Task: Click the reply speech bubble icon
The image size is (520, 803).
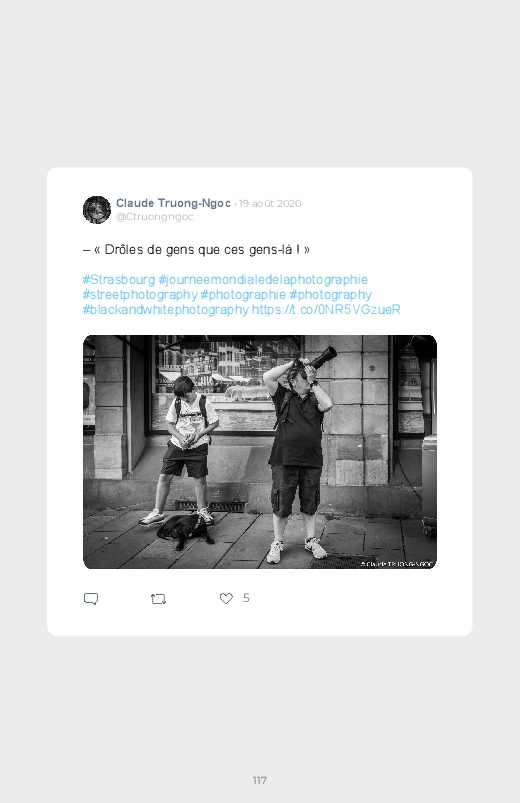Action: [x=91, y=599]
